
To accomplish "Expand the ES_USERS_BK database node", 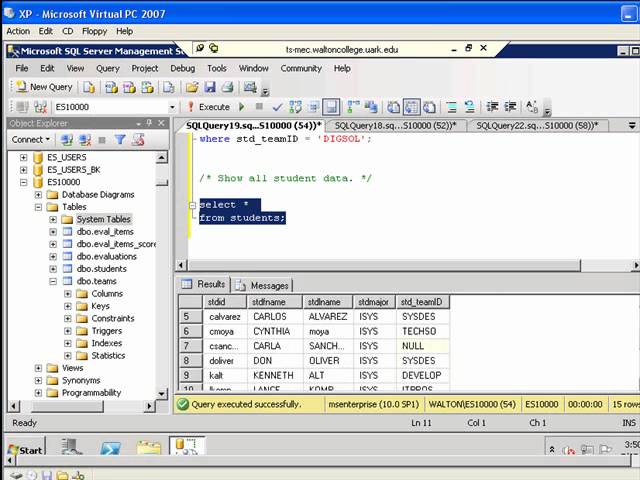I will [x=24, y=170].
